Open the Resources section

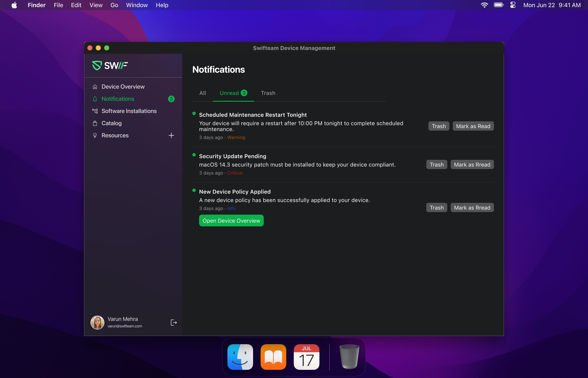point(133,135)
